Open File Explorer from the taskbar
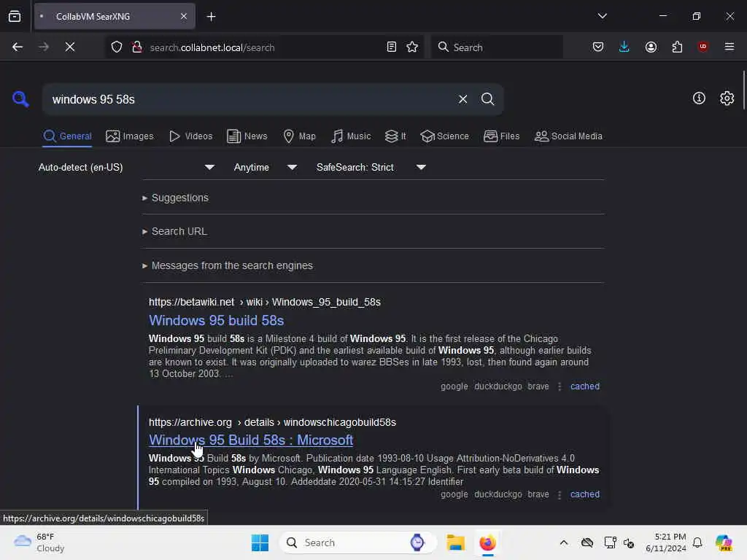747x560 pixels. point(455,542)
